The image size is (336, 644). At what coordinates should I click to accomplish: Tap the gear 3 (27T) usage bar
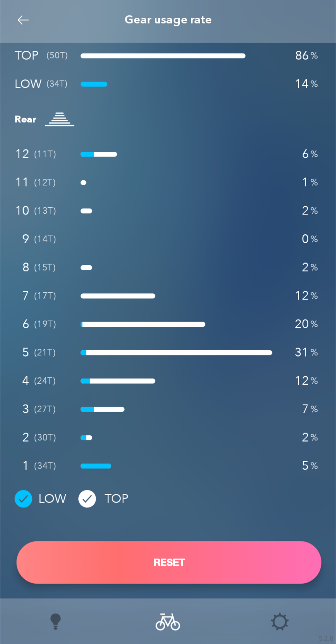[102, 409]
